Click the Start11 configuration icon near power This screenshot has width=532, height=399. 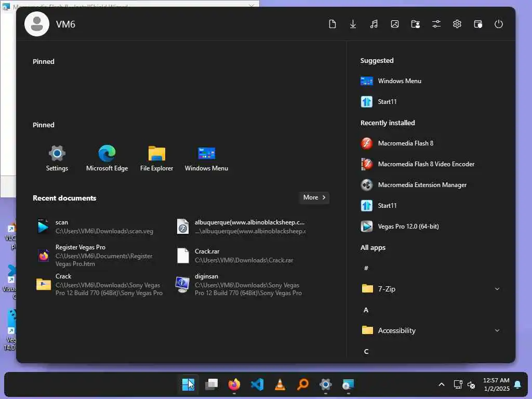coord(478,24)
